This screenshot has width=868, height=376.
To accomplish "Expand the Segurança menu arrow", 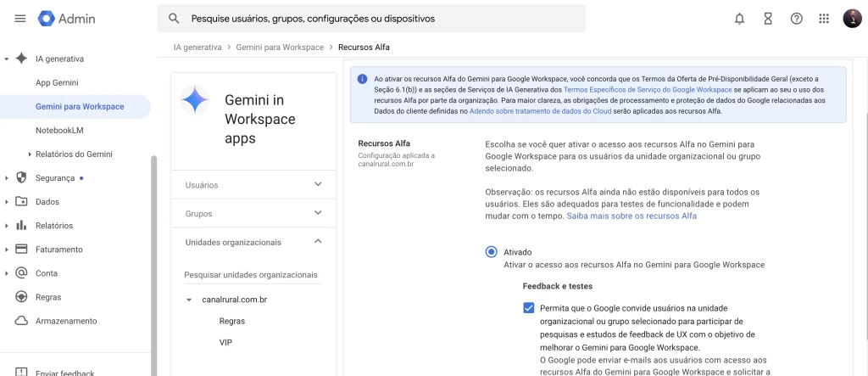I will [x=6, y=178].
